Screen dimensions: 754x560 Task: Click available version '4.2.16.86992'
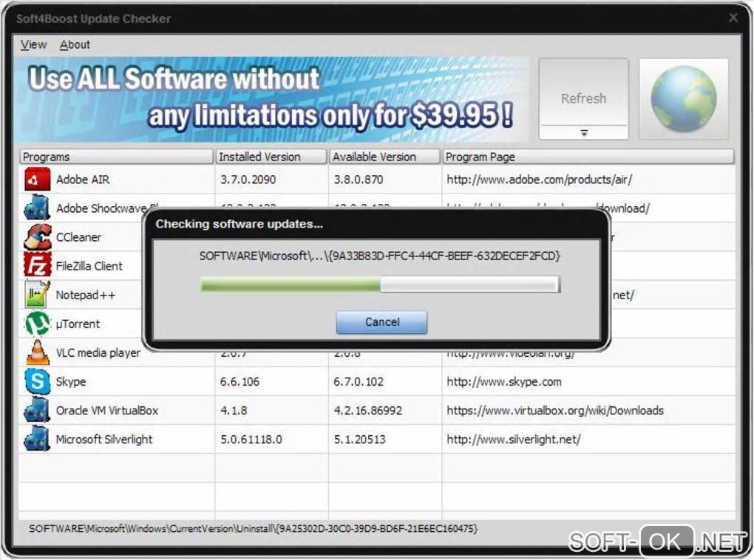click(368, 411)
